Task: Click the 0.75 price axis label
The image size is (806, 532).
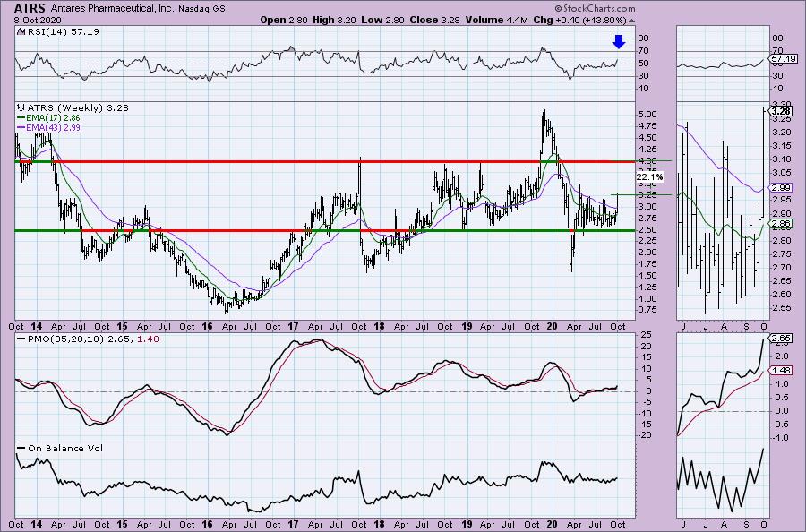Action: 647,309
